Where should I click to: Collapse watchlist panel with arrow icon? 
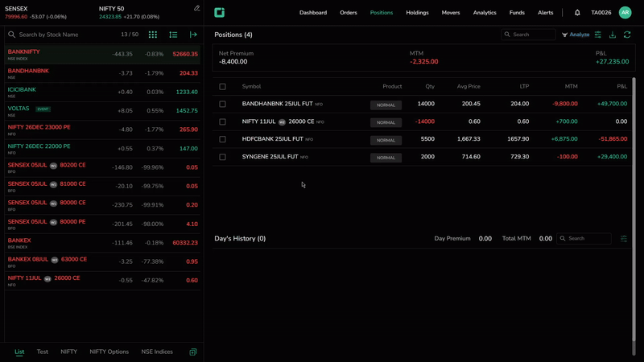[x=193, y=35]
